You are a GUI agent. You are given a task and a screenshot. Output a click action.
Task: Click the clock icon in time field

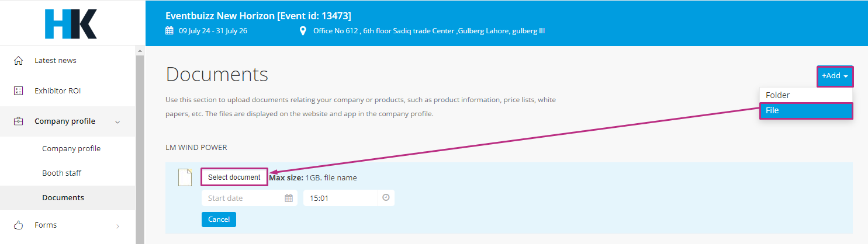pyautogui.click(x=386, y=198)
